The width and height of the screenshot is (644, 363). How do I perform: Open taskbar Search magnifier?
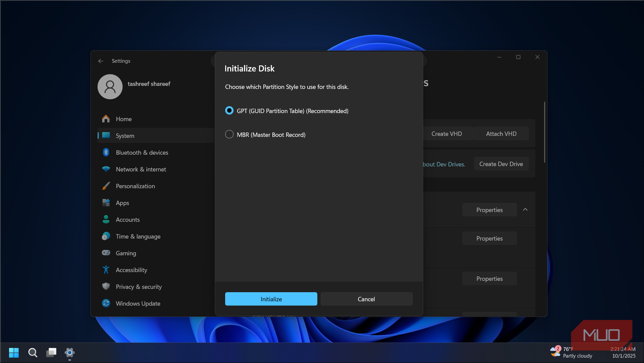(x=33, y=353)
